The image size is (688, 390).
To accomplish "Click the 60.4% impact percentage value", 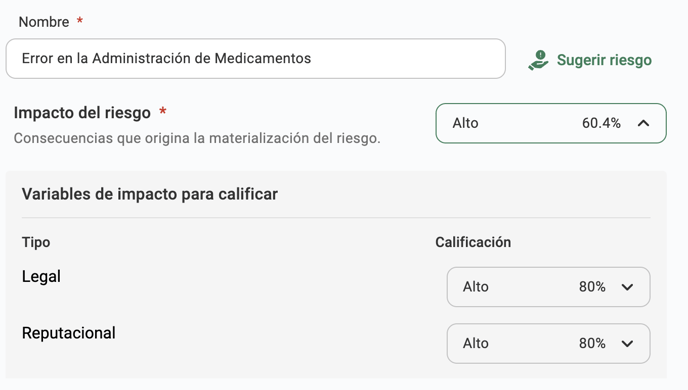I will (601, 123).
